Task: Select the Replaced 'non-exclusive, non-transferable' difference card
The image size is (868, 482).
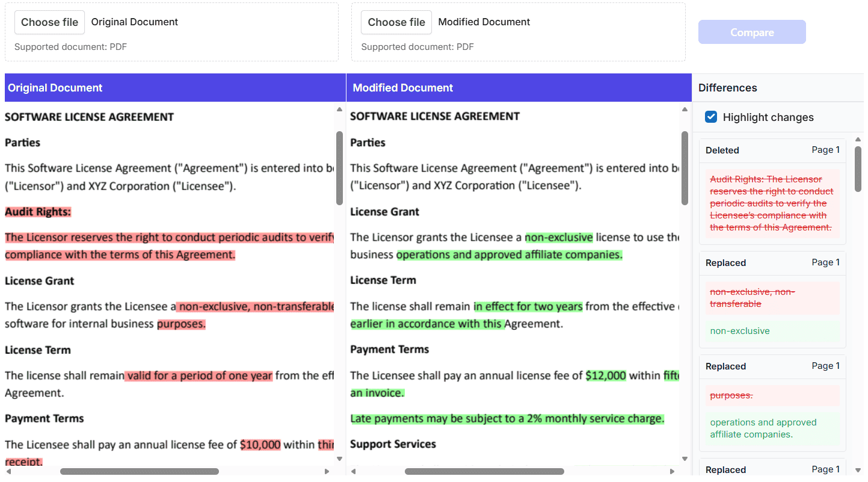Action: 772,300
